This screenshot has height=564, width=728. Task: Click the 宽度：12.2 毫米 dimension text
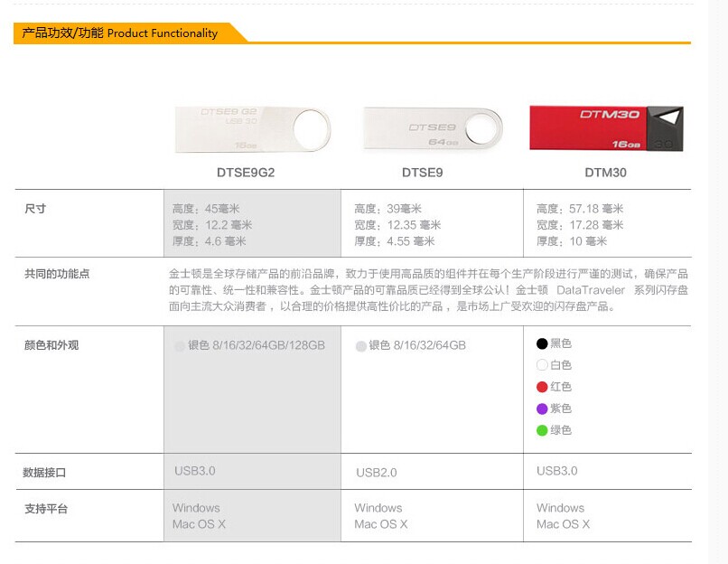(x=212, y=225)
